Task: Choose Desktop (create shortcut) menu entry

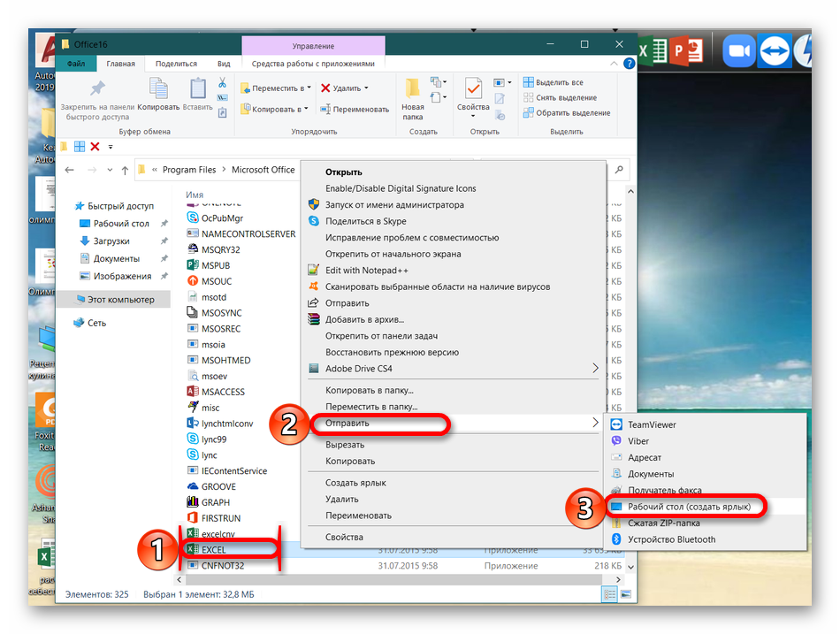Action: [689, 507]
